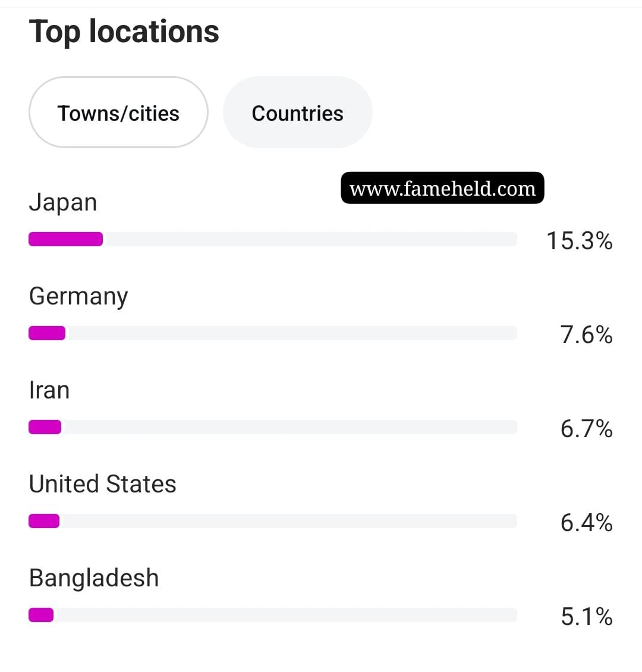This screenshot has width=642, height=672.
Task: Click the grey unfilled track of Japan's bar
Action: 309,239
